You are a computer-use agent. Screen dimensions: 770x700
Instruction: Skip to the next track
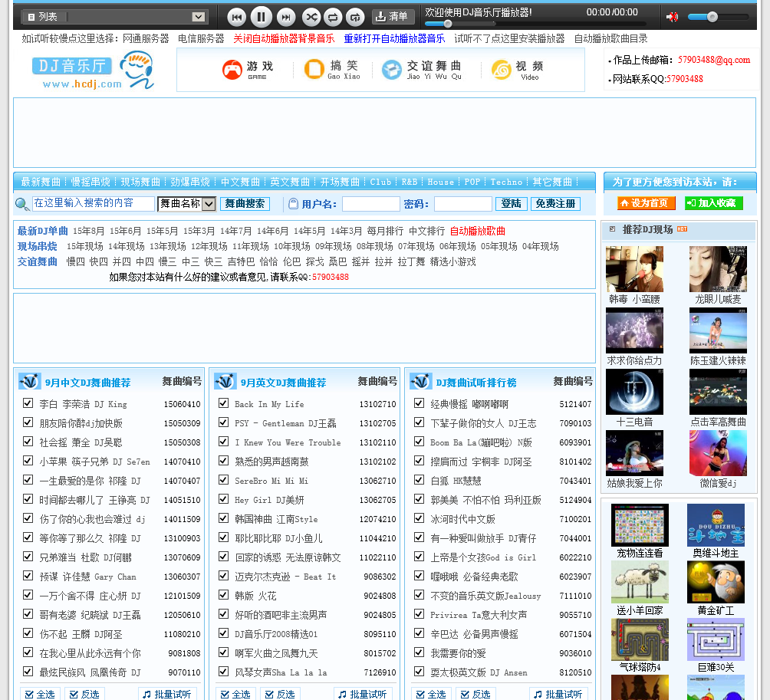click(286, 17)
